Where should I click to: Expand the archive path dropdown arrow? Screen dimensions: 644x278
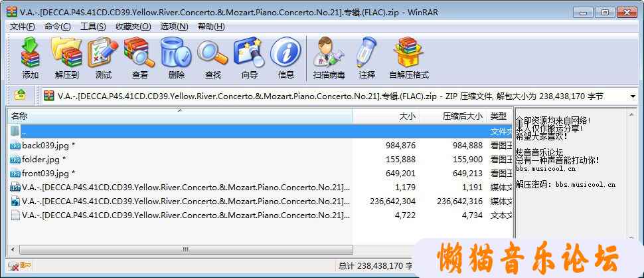coord(633,96)
